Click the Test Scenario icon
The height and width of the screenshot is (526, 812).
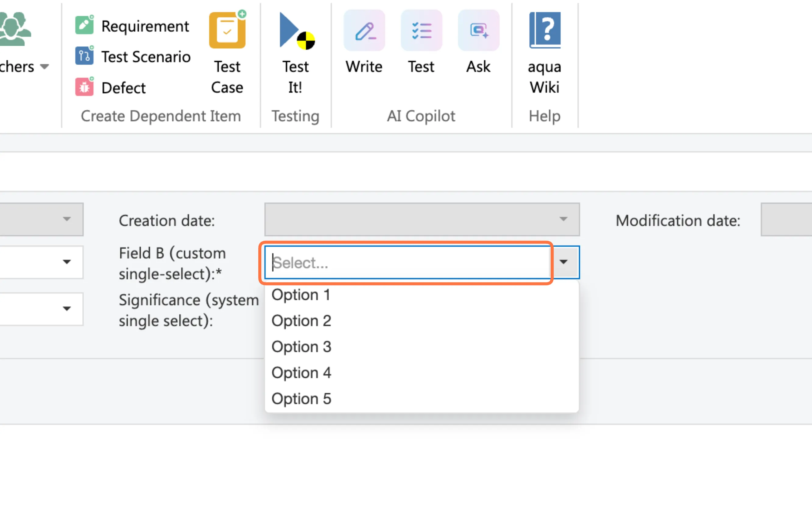tap(84, 56)
